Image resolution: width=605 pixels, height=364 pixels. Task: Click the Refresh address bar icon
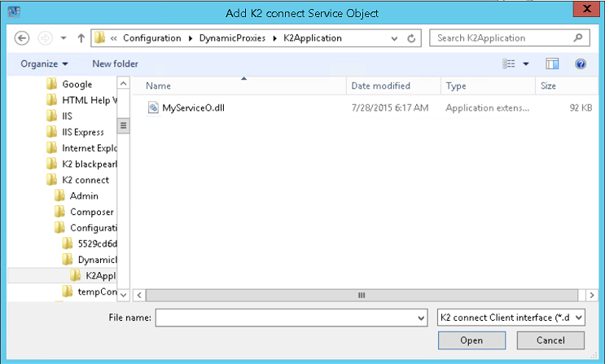[413, 38]
